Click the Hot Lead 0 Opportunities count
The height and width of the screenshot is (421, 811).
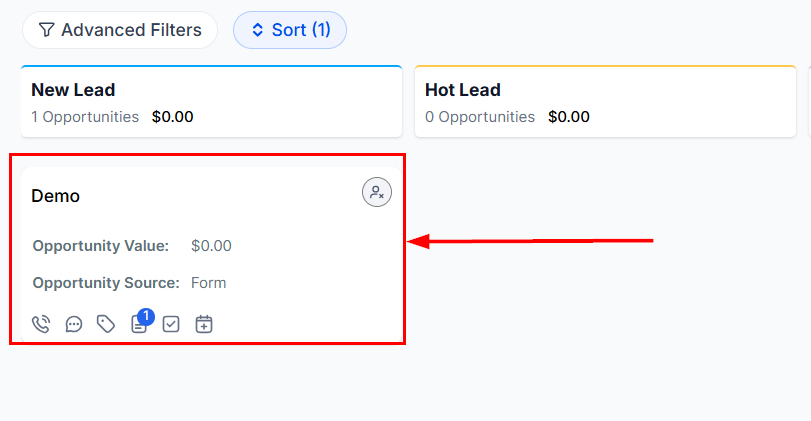[x=480, y=117]
